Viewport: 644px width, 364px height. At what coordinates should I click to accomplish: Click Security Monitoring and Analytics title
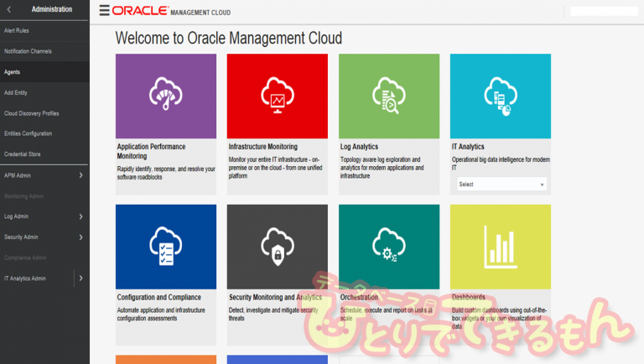pyautogui.click(x=275, y=297)
